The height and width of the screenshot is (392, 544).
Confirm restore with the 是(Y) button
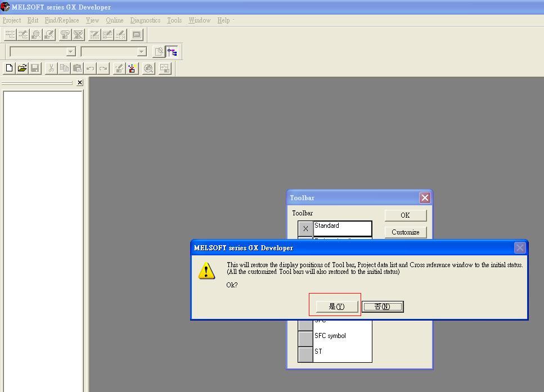336,307
